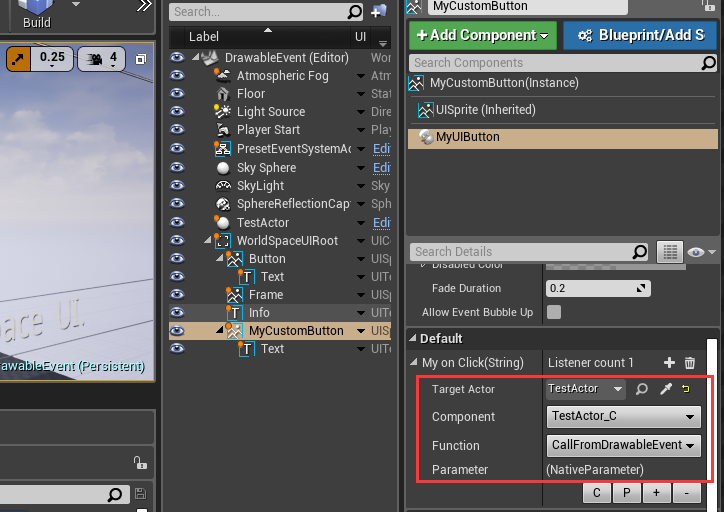Toggle visibility of Floor
724x512 pixels.
(x=177, y=93)
